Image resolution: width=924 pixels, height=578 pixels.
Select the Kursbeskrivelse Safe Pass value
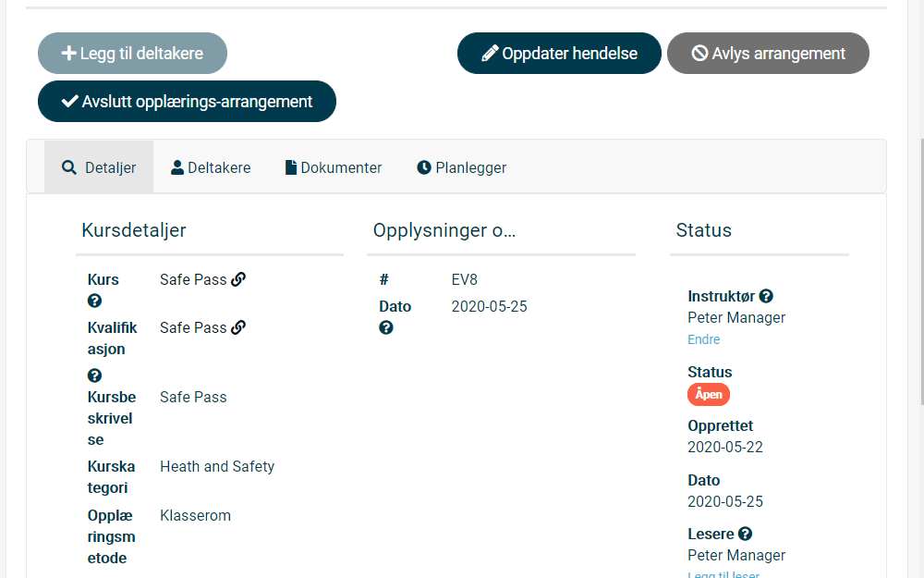coord(193,397)
